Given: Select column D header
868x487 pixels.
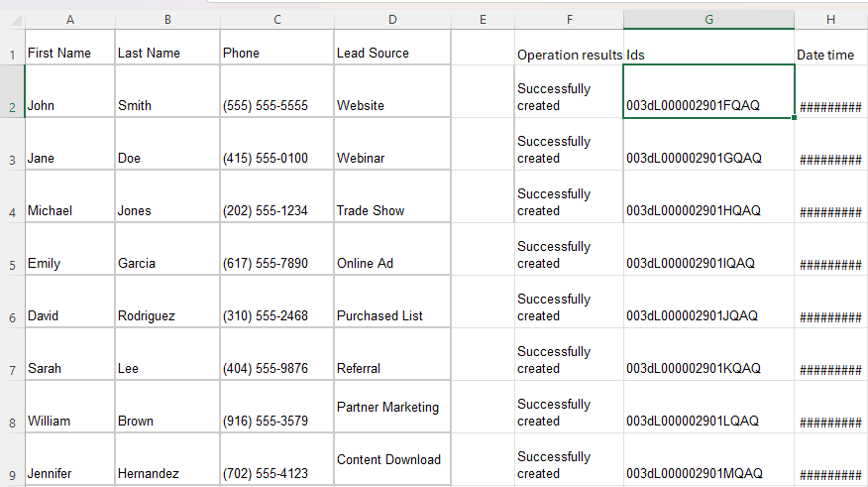Looking at the screenshot, I should 392,20.
